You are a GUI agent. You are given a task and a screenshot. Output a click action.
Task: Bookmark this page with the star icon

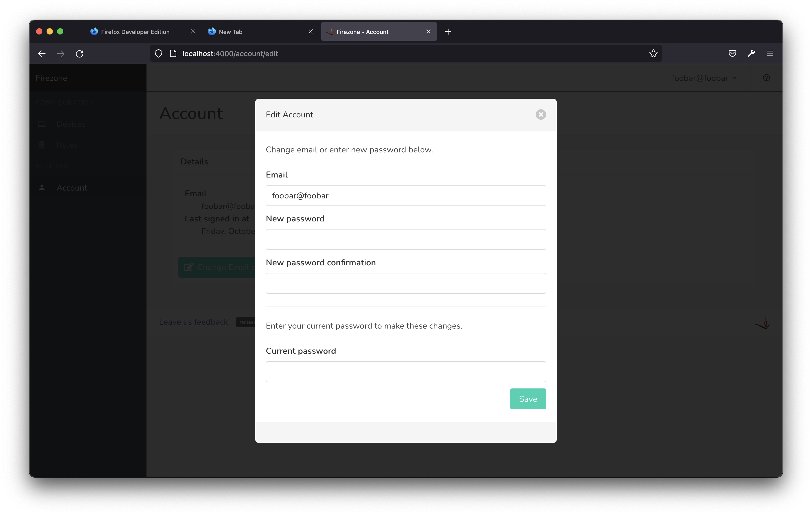click(653, 53)
